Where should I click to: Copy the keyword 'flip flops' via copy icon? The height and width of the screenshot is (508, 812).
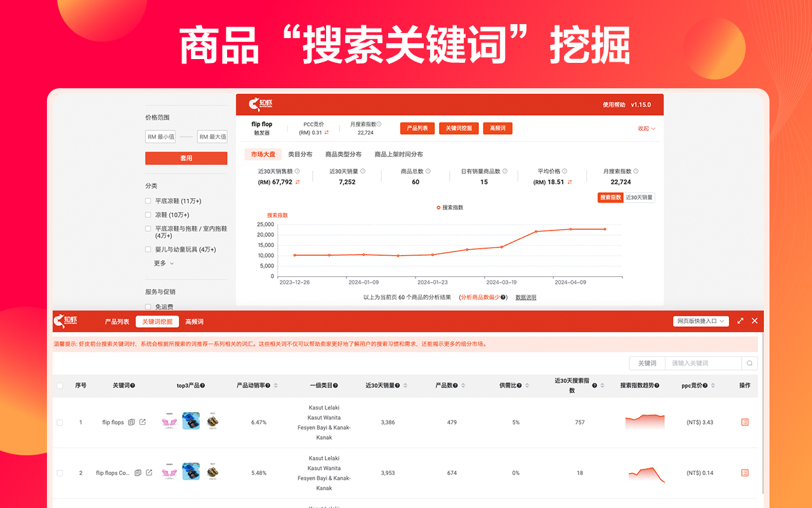click(x=131, y=422)
